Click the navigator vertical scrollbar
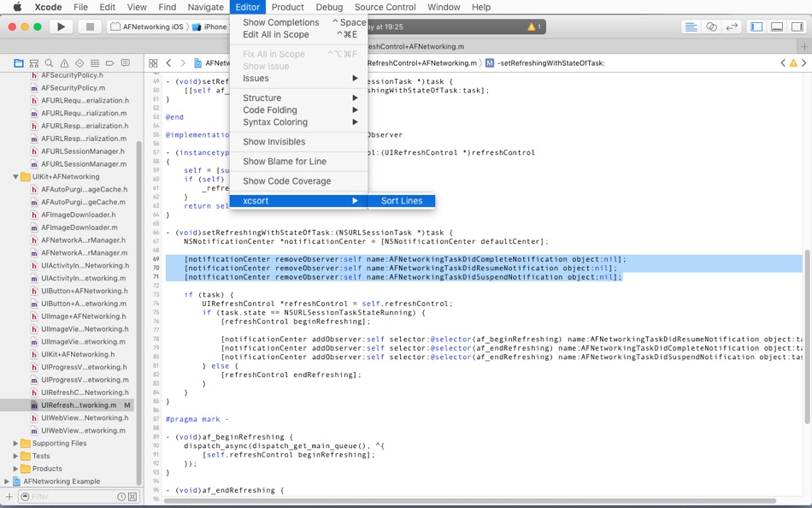This screenshot has width=812, height=508. (138, 311)
